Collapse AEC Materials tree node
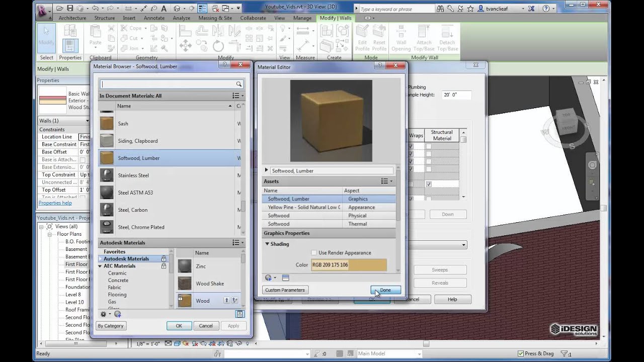The image size is (644, 362). coord(100,266)
